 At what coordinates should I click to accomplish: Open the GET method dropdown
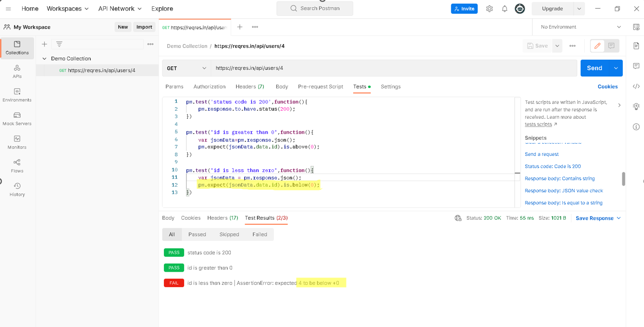pyautogui.click(x=186, y=68)
